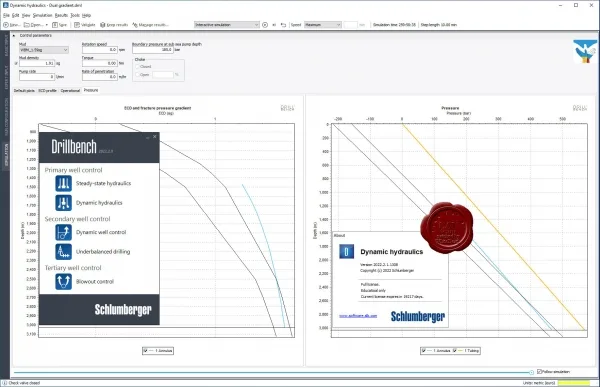
Task: Open the File menu
Action: tap(6, 15)
